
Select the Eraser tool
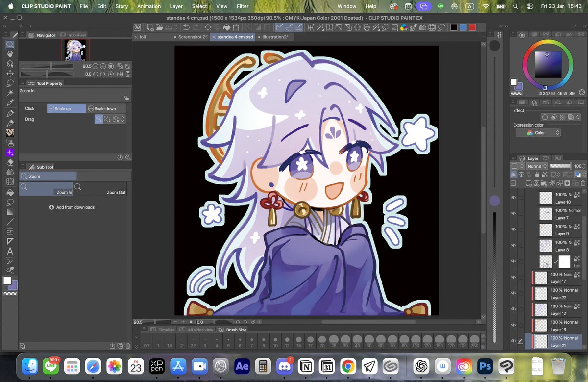(x=9, y=162)
